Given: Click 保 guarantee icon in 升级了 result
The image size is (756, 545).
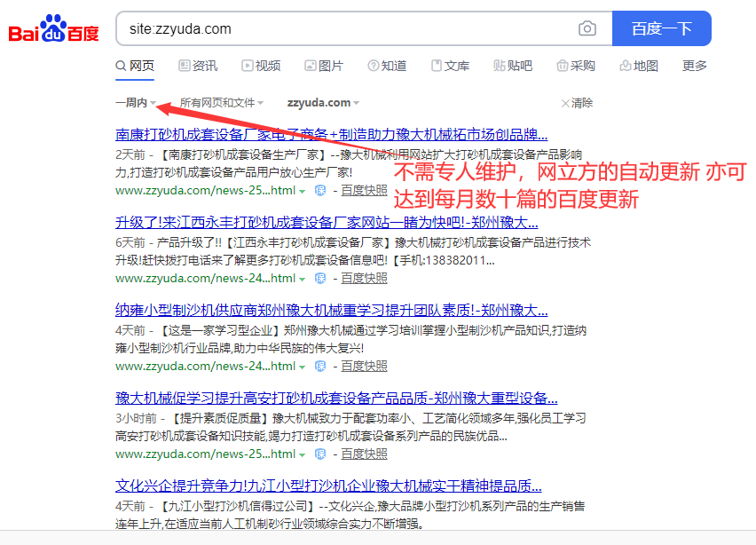Looking at the screenshot, I should coord(320,279).
